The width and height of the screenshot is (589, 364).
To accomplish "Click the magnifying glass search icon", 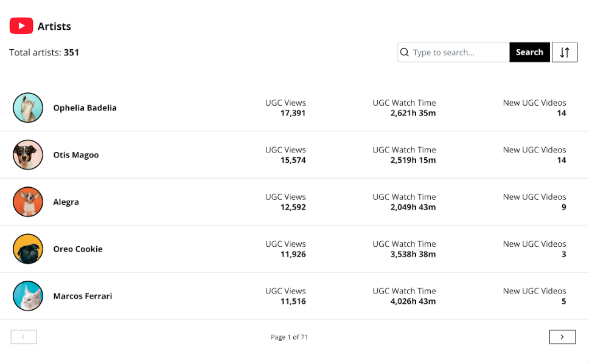I will point(404,52).
